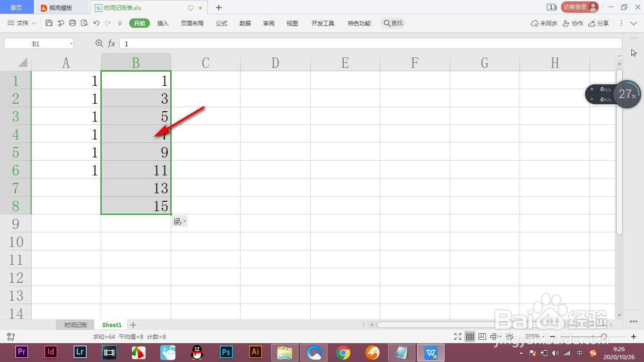Open the 审阅 ribbon tab

tap(269, 23)
